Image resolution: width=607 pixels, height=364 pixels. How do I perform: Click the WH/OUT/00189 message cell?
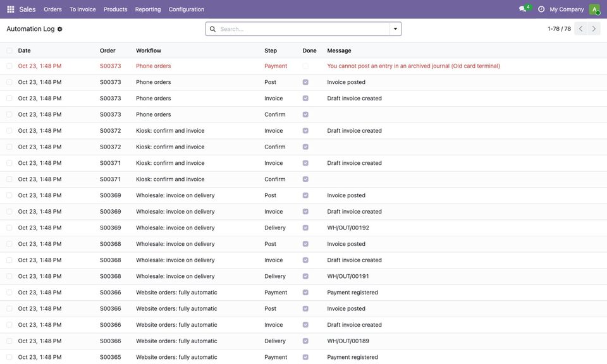pyautogui.click(x=348, y=341)
